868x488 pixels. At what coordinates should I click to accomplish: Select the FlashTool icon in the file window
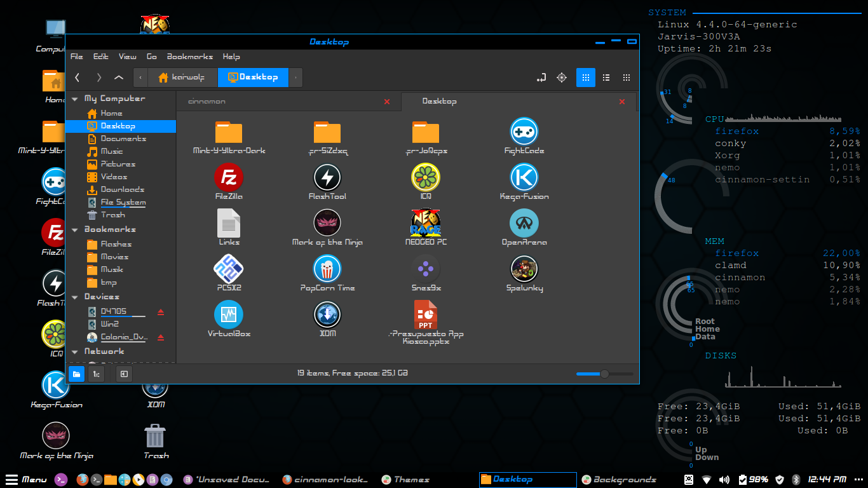point(327,177)
